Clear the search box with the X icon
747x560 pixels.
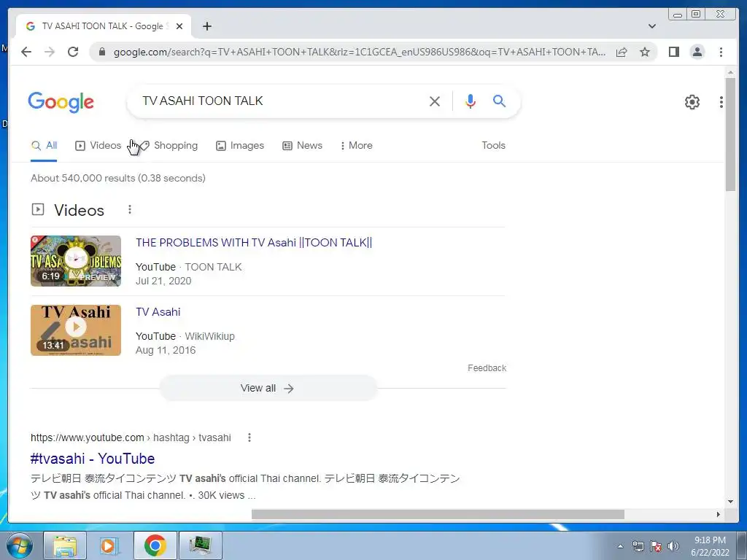(x=435, y=101)
